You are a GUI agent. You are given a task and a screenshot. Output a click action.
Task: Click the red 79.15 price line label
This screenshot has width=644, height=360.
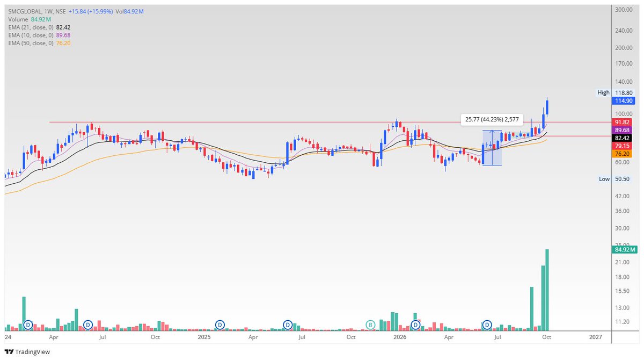[x=623, y=146]
